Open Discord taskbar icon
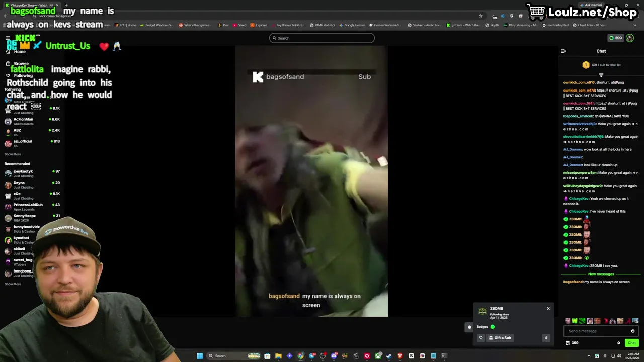 [334, 356]
